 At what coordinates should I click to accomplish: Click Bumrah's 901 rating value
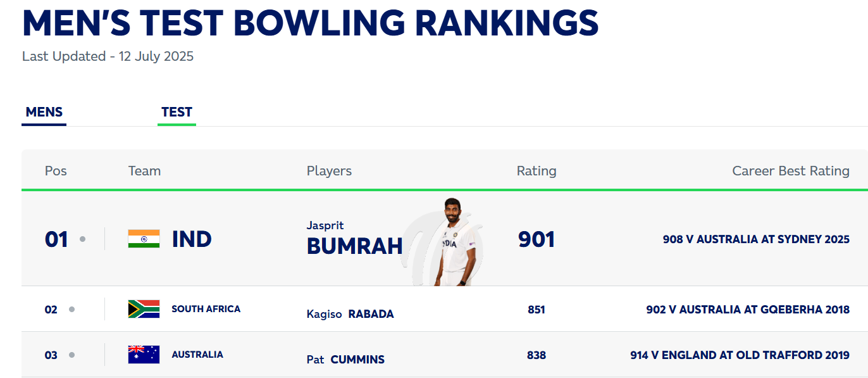coord(536,239)
